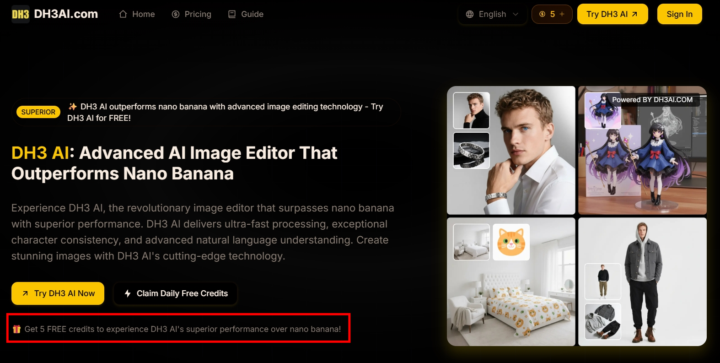Viewport: 720px width, 363px height.
Task: Select the small standing man thumbnail
Action: (x=602, y=281)
